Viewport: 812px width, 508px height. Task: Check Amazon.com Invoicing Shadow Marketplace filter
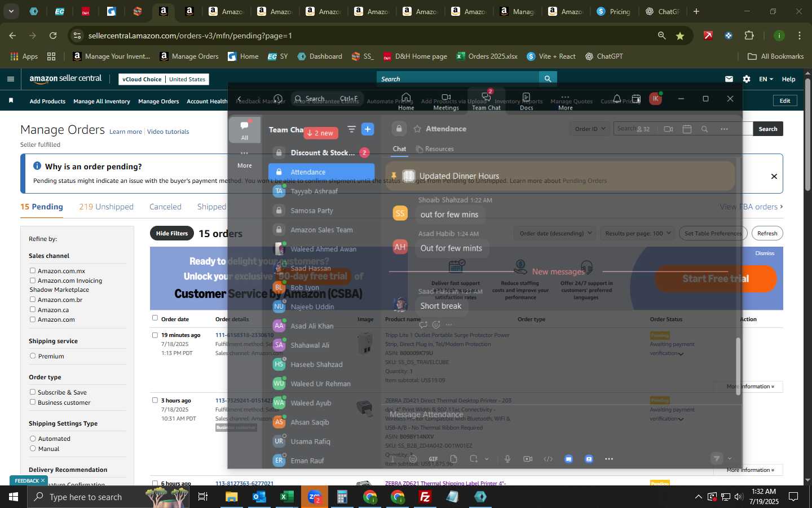point(33,281)
